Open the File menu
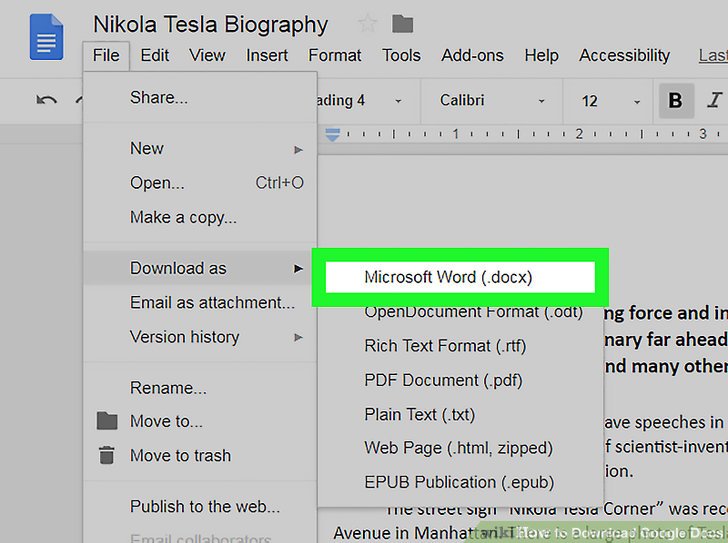 click(106, 56)
